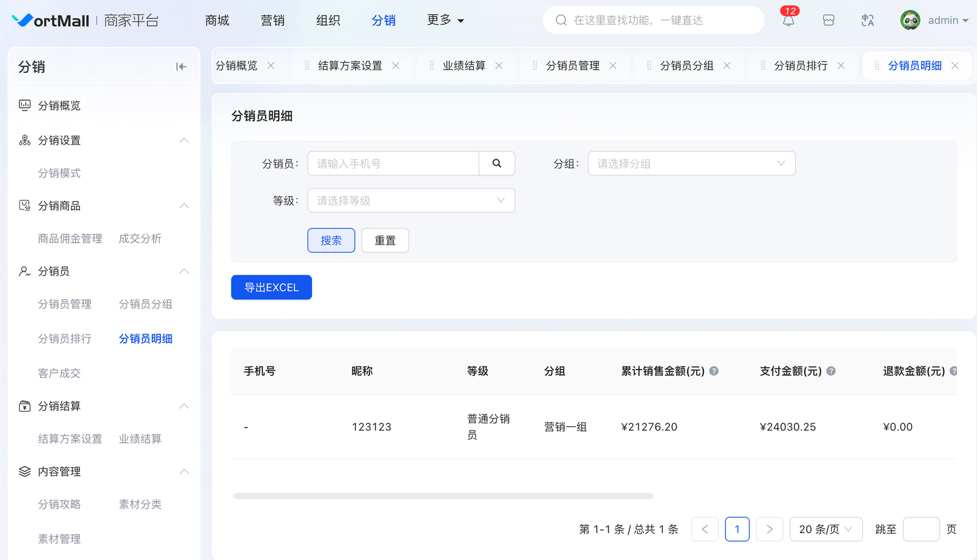Open the 20 条/页 page size selector
977x560 pixels.
click(826, 529)
